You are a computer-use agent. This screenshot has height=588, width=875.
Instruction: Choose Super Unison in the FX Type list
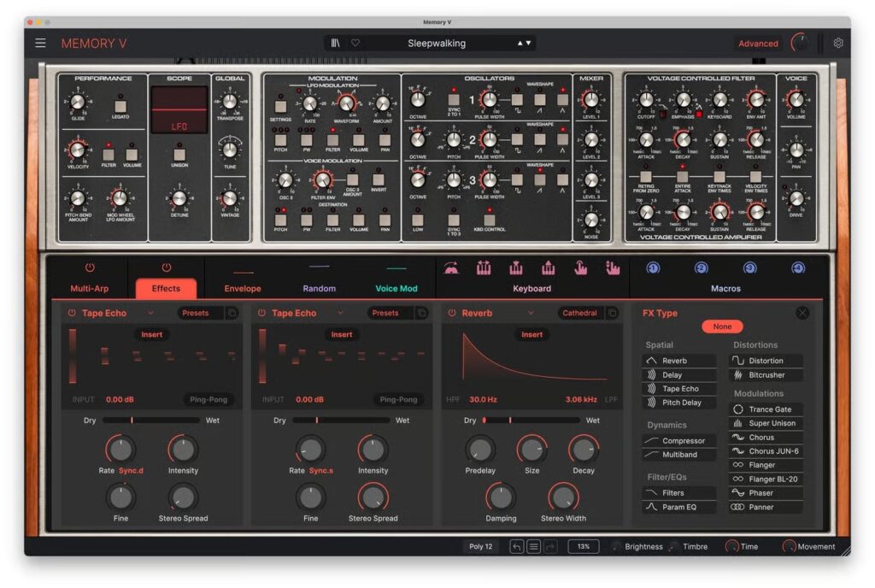click(766, 423)
